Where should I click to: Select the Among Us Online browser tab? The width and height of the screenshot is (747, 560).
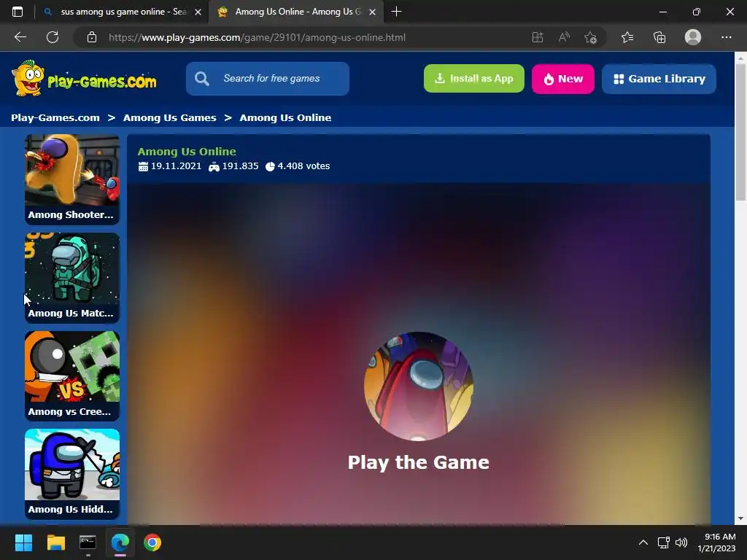pos(295,12)
